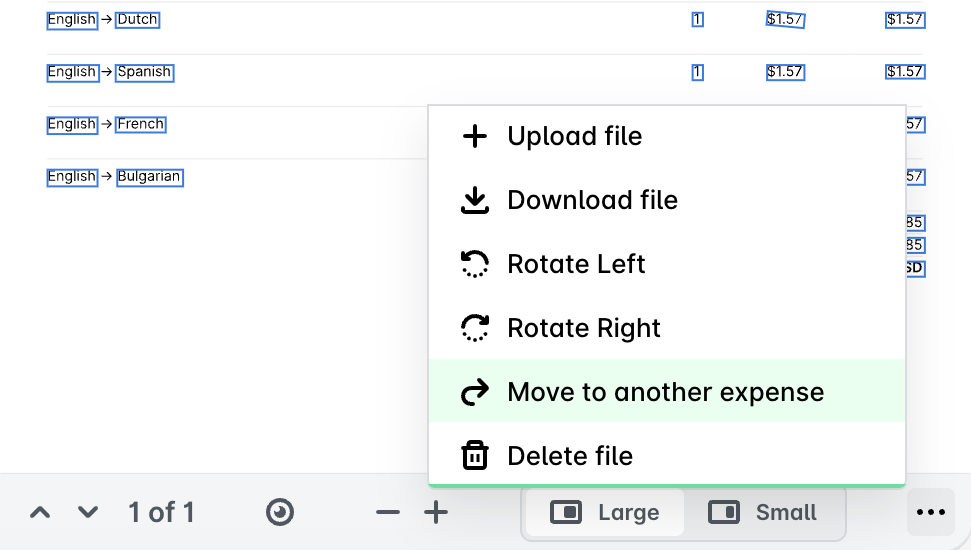Select total $1.57 in Dutch row

[905, 20]
